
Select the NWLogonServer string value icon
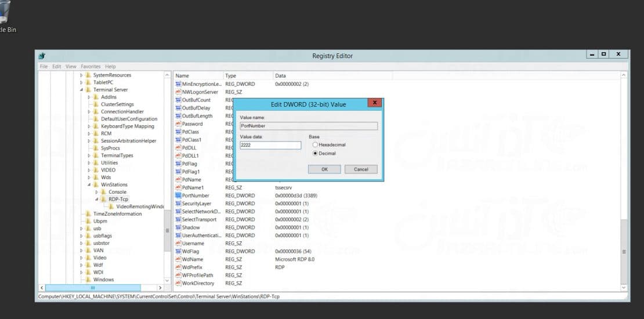click(178, 92)
